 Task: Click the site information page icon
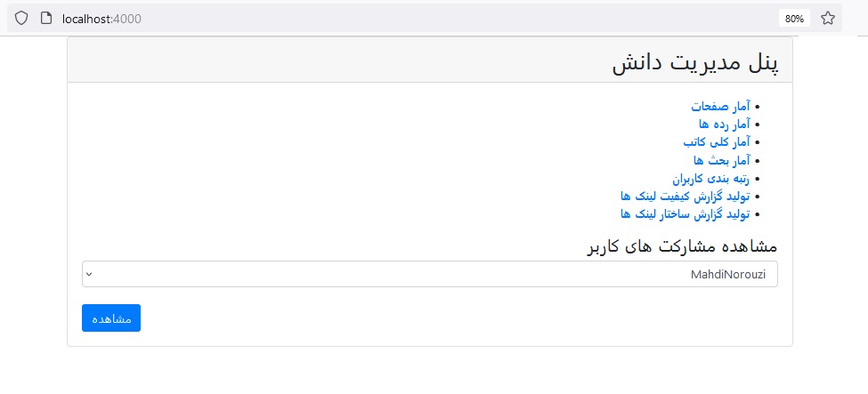[x=47, y=18]
